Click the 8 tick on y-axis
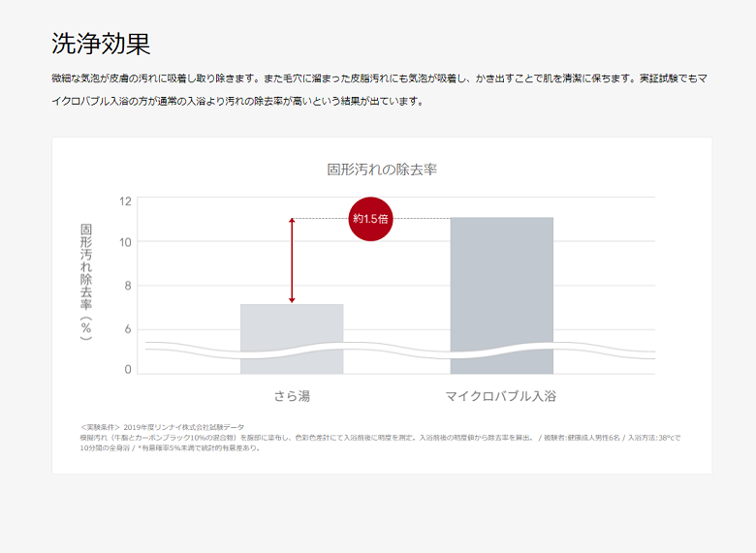This screenshot has height=553, width=756. tap(127, 286)
